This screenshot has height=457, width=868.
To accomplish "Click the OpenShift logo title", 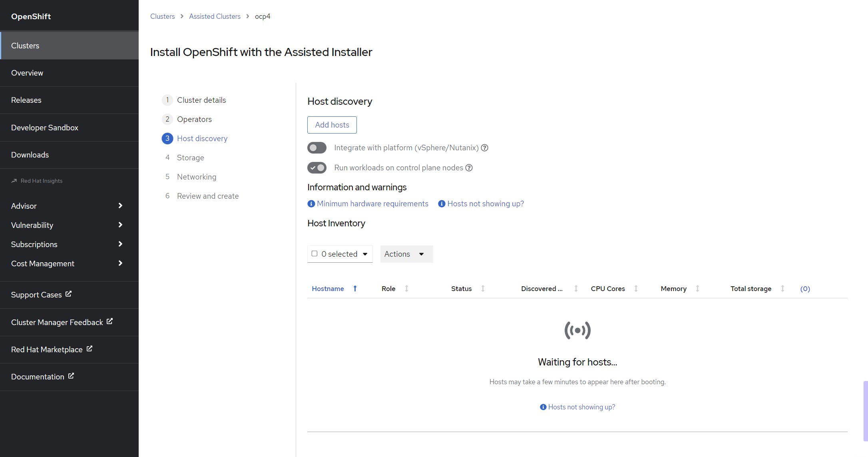I will 31,16.
